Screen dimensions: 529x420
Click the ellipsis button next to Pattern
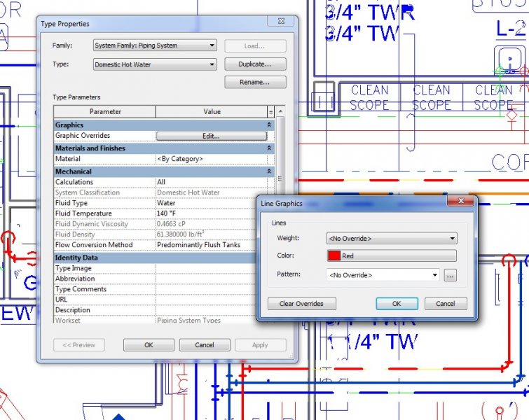pyautogui.click(x=451, y=275)
